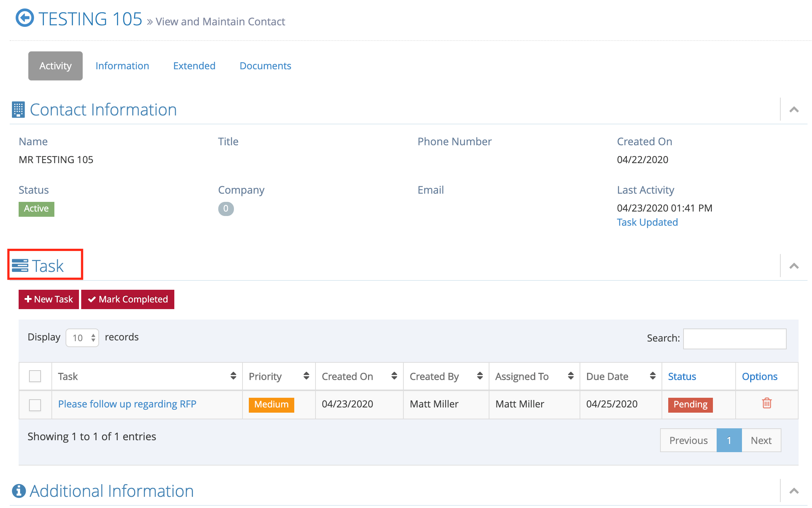Screen dimensions: 812x508
Task: Focus the task Search input field
Action: (x=735, y=339)
